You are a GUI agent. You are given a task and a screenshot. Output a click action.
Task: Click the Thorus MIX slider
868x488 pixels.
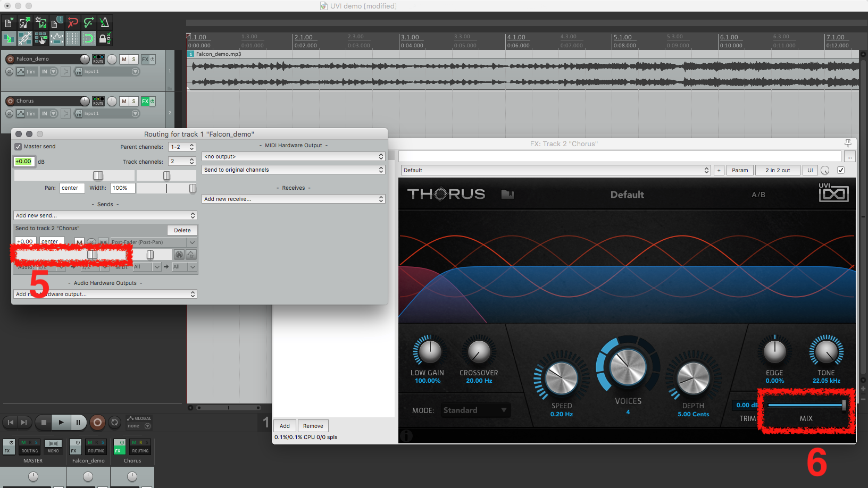click(x=806, y=405)
